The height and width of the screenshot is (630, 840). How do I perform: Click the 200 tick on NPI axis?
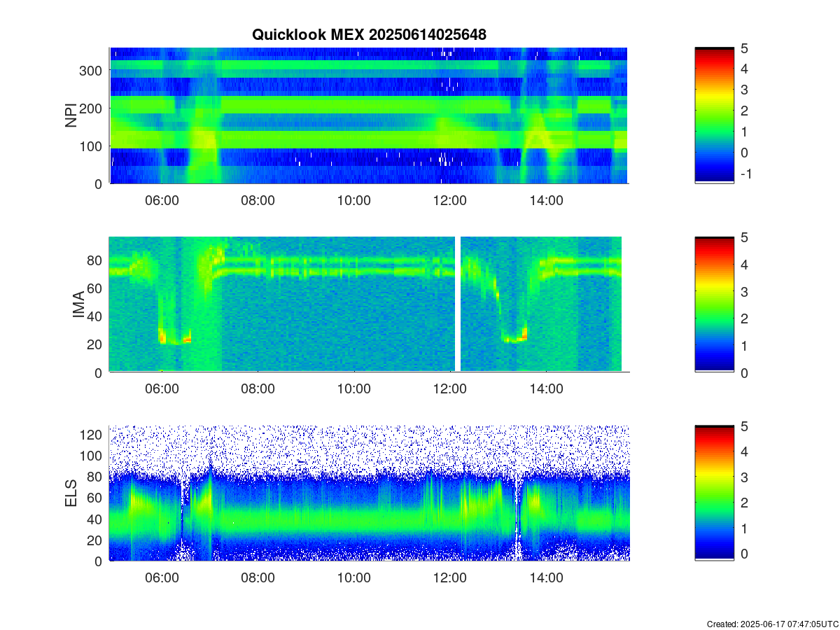(92, 108)
